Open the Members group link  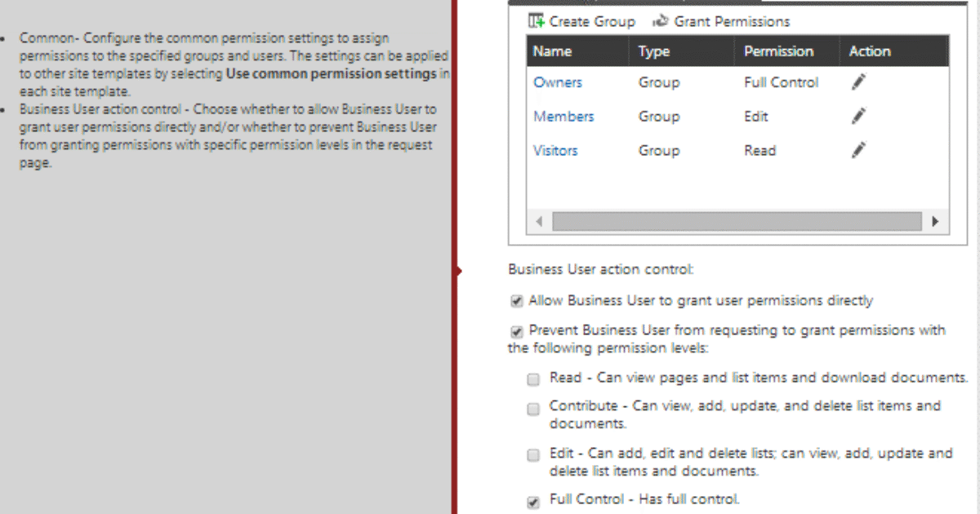pos(563,116)
